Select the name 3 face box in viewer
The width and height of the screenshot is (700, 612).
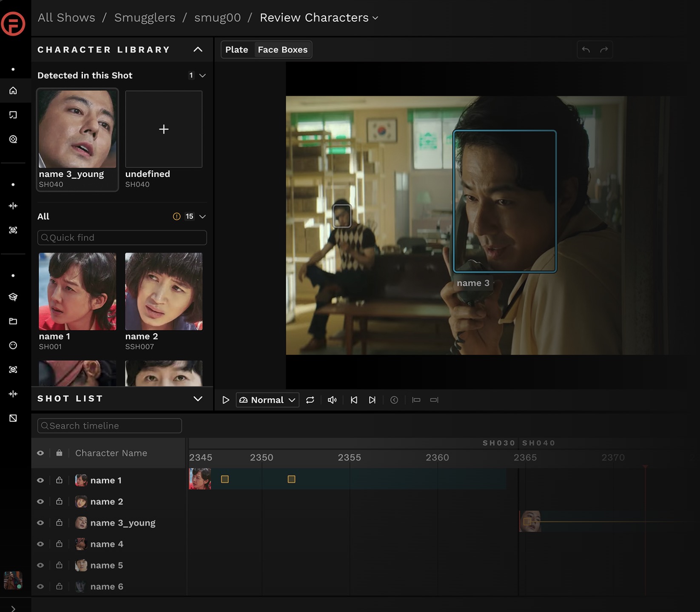click(505, 201)
